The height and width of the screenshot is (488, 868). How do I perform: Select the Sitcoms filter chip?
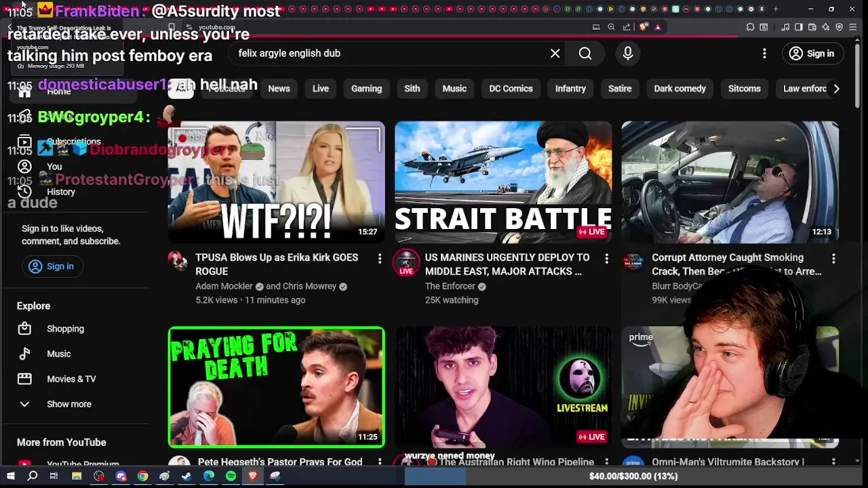pos(744,89)
